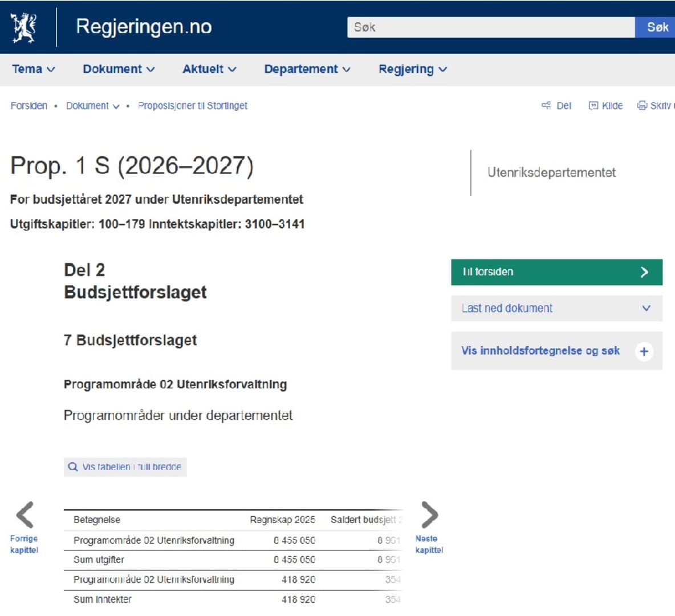
Task: Click the Sum inntekter row label
Action: [x=103, y=599]
